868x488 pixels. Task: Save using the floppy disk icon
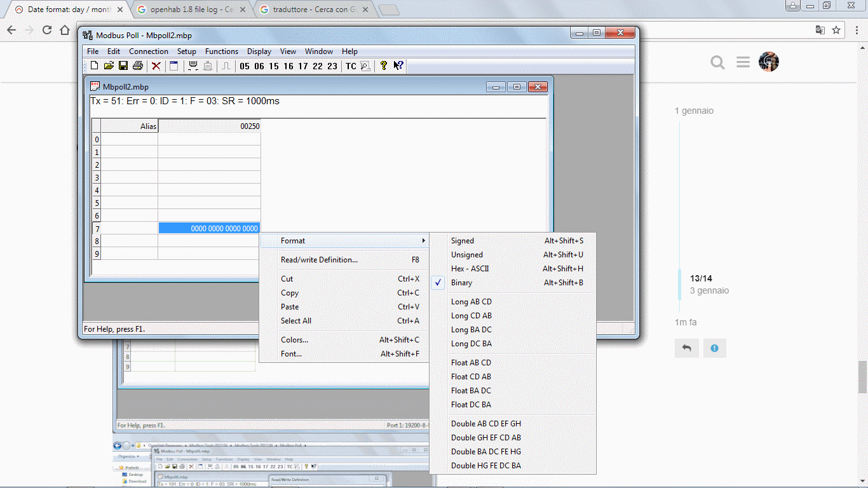click(x=123, y=65)
